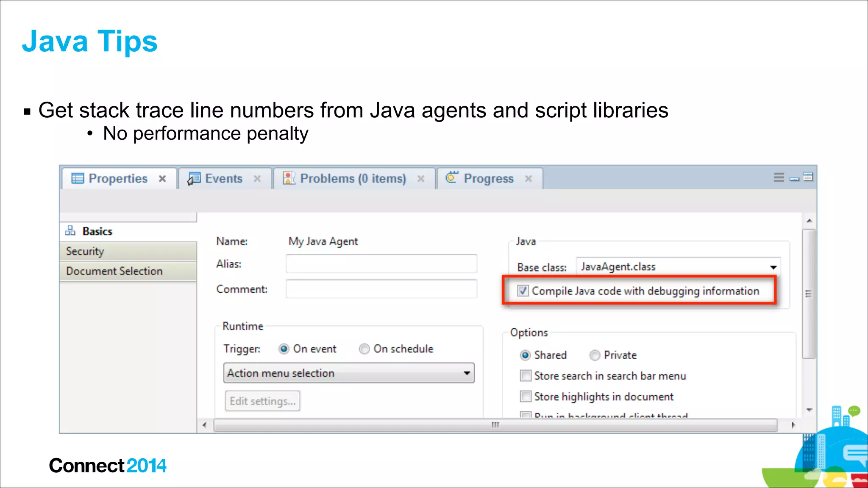
Task: Minimize the properties panel
Action: [x=794, y=179]
